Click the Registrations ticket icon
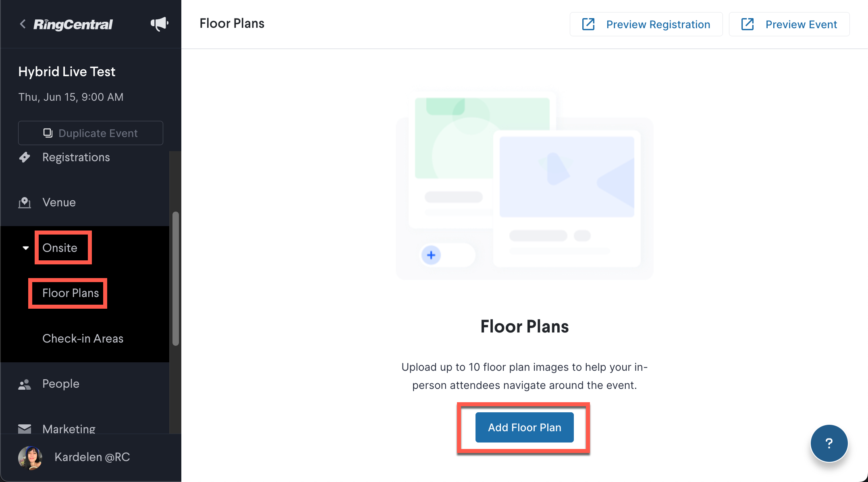This screenshot has width=868, height=482. tap(25, 157)
